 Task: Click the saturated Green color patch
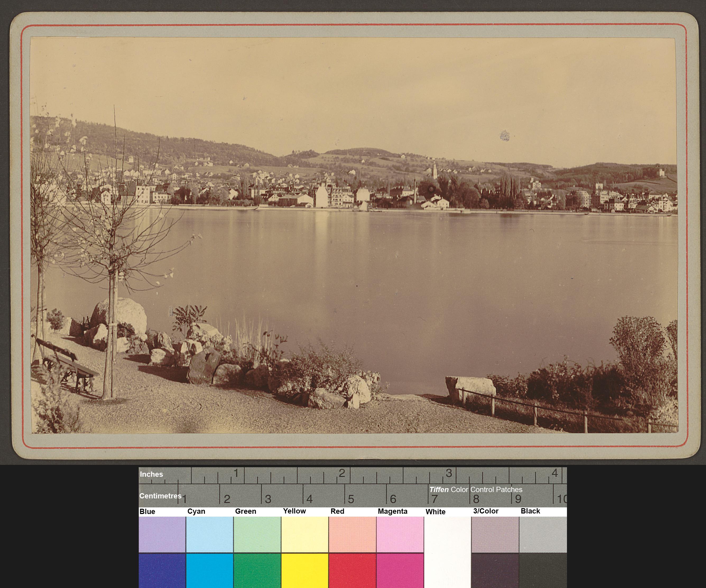click(257, 571)
